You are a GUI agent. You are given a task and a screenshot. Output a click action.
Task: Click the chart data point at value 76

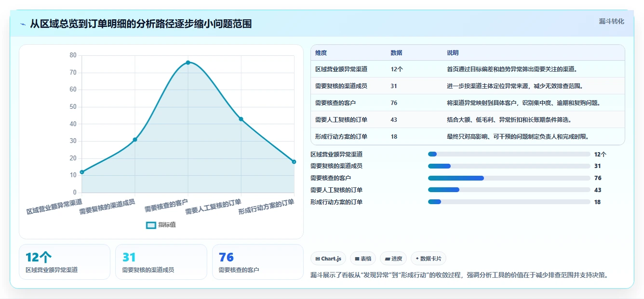click(188, 63)
